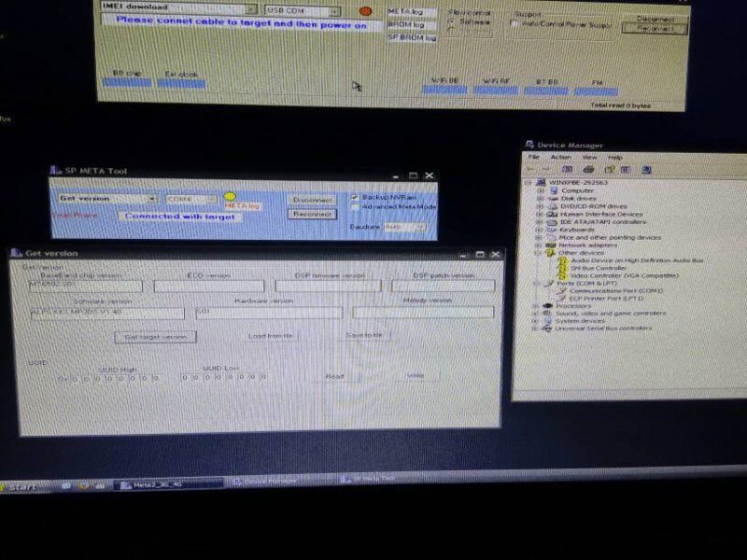Click Sound, video and game controllers icon
Viewport: 747px width, 560px height.
(547, 314)
